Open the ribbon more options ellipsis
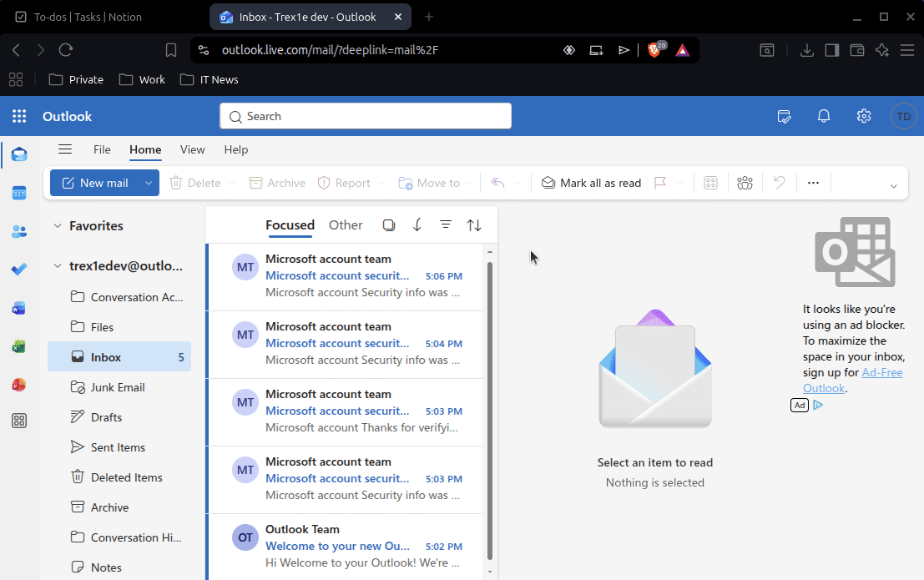 [813, 183]
